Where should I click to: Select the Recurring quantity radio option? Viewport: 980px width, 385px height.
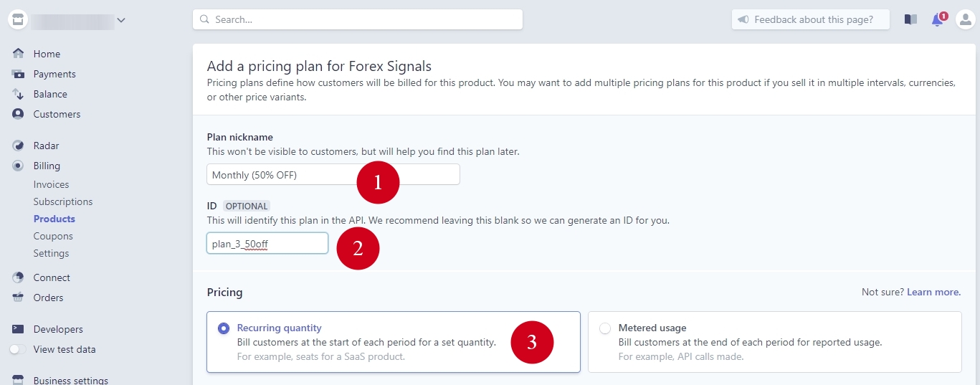(224, 328)
